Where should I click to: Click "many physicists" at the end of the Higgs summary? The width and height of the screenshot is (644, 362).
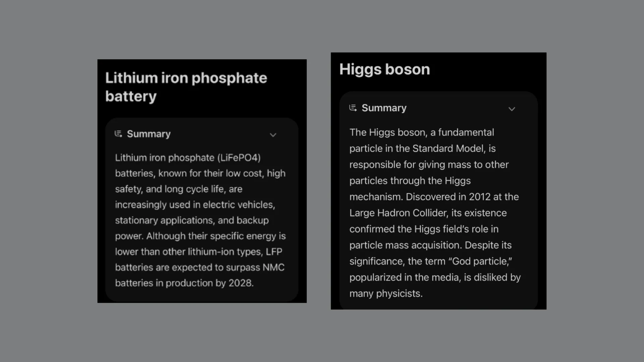tap(385, 293)
